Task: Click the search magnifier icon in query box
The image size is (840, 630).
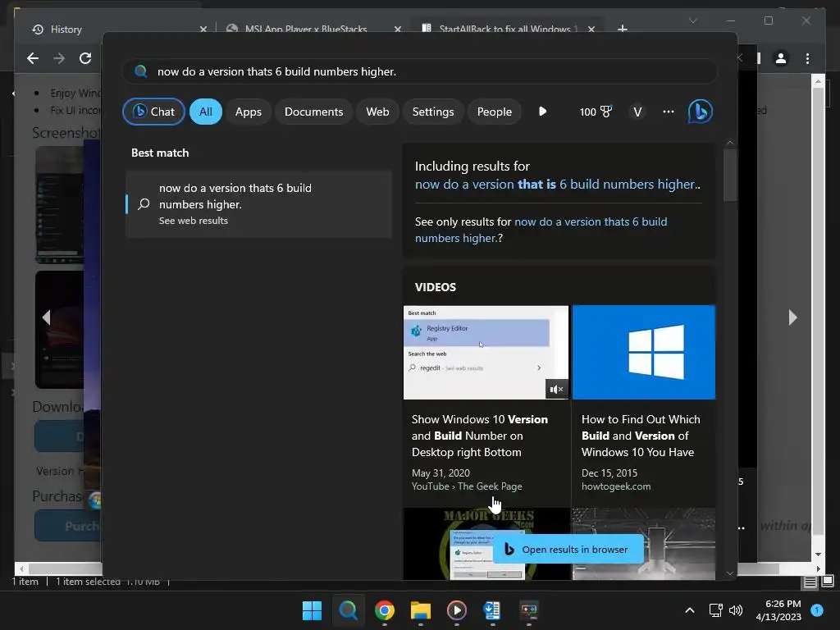Action: (x=141, y=71)
